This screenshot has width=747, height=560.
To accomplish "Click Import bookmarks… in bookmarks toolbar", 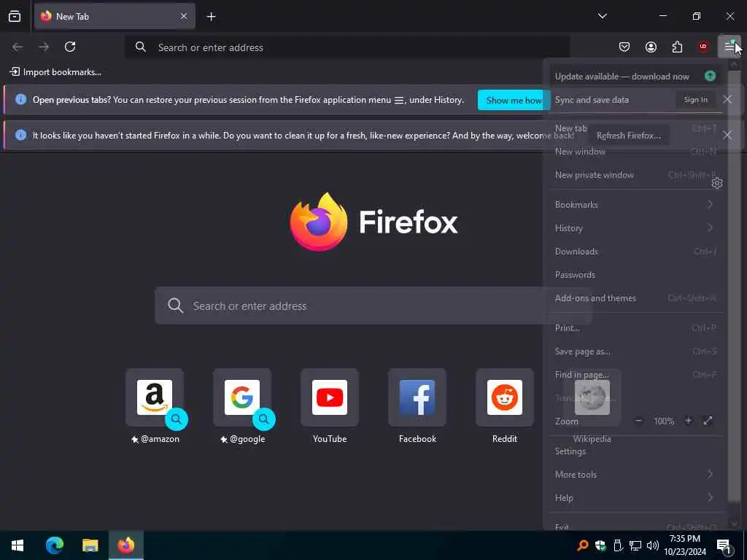I will [55, 72].
